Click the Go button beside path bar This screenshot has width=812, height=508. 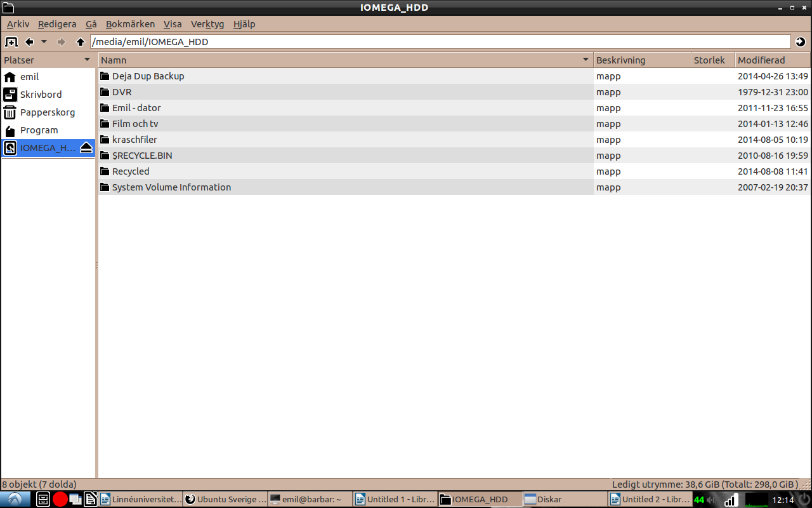pos(801,42)
